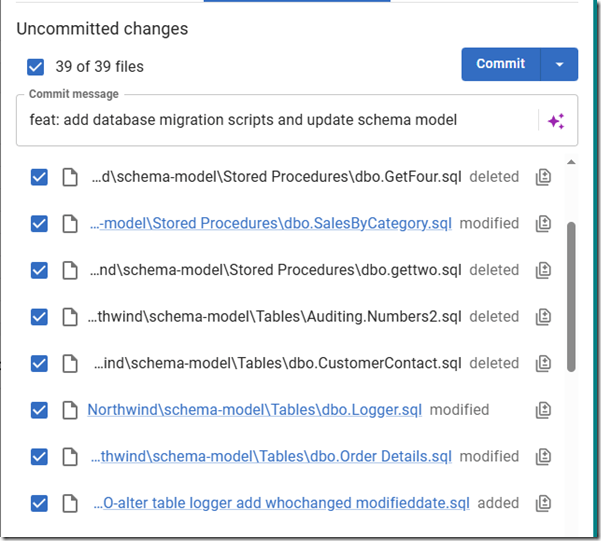The width and height of the screenshot is (601, 541).
Task: Open the dbo.SalesByCategory.sql file link
Action: point(271,224)
